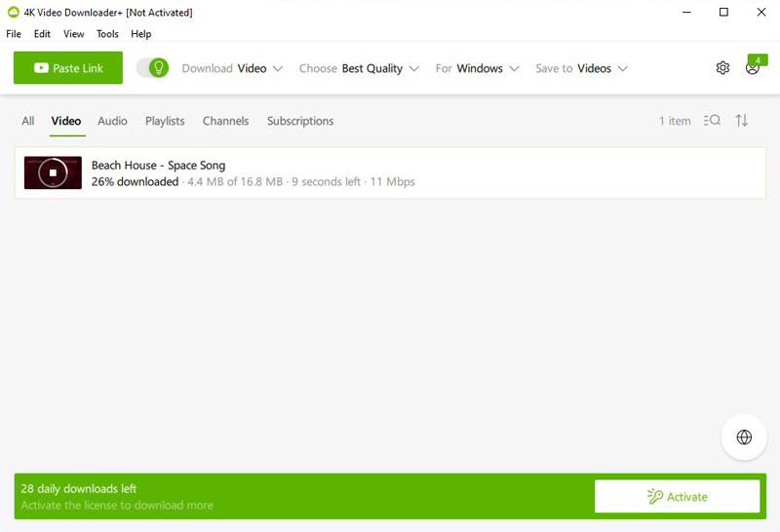Stop the Beach House download
780x532 pixels.
[x=53, y=172]
